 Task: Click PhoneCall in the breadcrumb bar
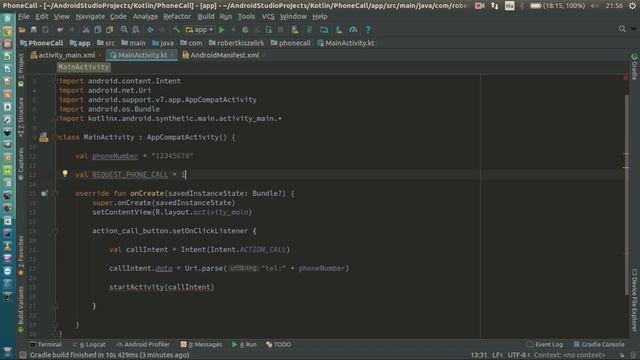coord(42,43)
